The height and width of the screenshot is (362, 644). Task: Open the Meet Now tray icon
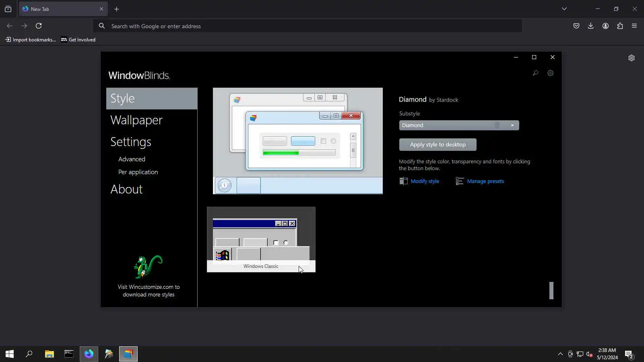point(570,354)
